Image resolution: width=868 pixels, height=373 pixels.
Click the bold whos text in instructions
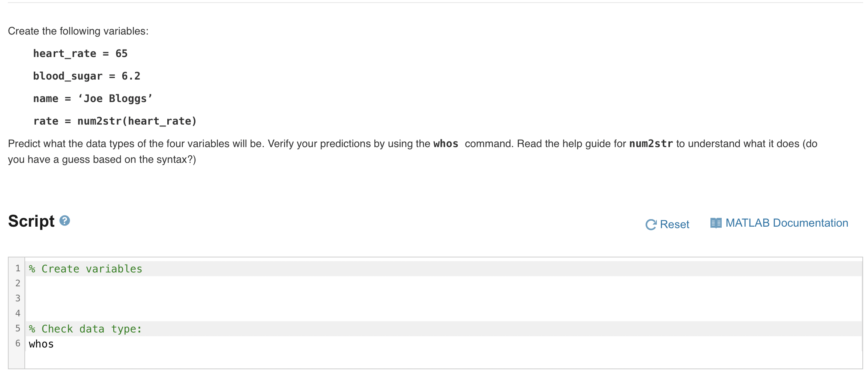tap(445, 144)
